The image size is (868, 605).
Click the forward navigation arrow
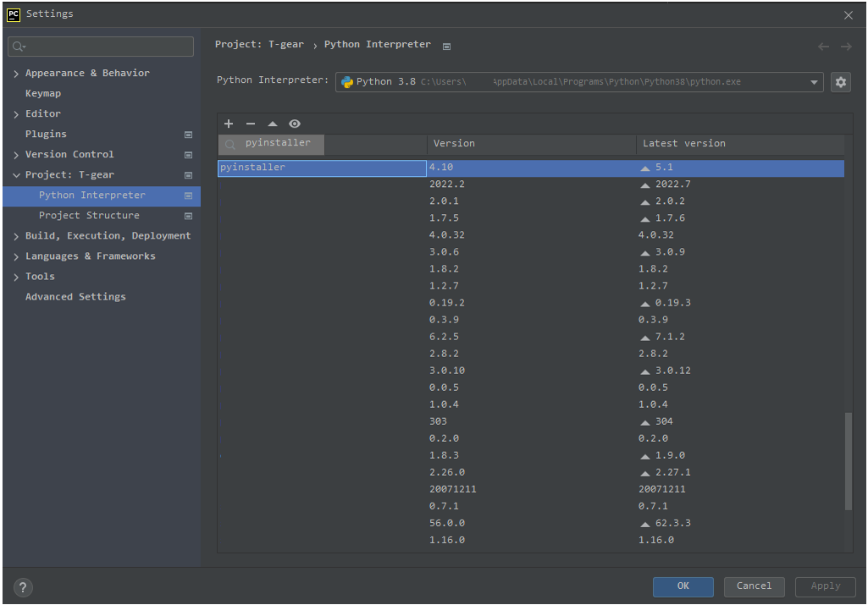point(846,47)
